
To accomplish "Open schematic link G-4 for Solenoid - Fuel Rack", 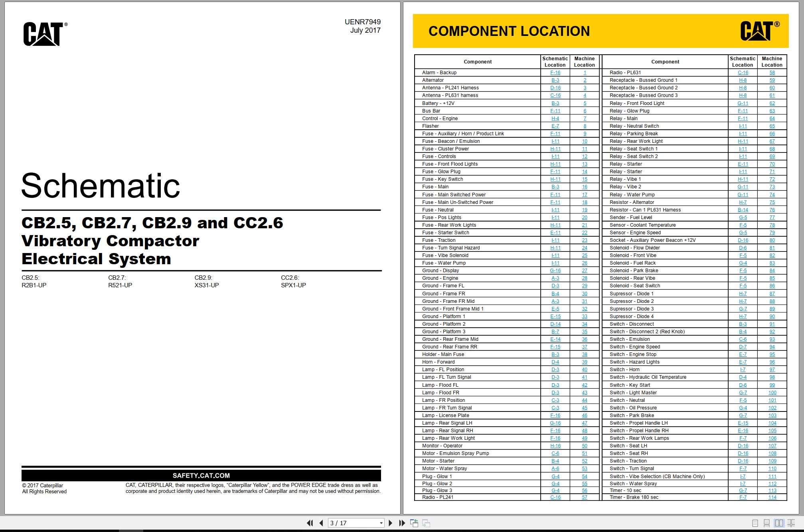I will (x=743, y=263).
